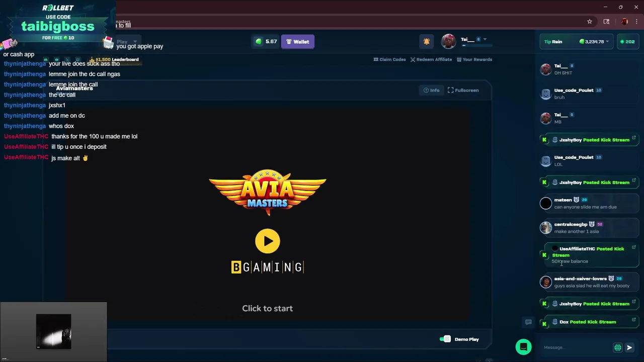Screen dimensions: 644x362
Task: Click Use_code_Poulet avatar beside 'bruh' message
Action: pos(546,94)
